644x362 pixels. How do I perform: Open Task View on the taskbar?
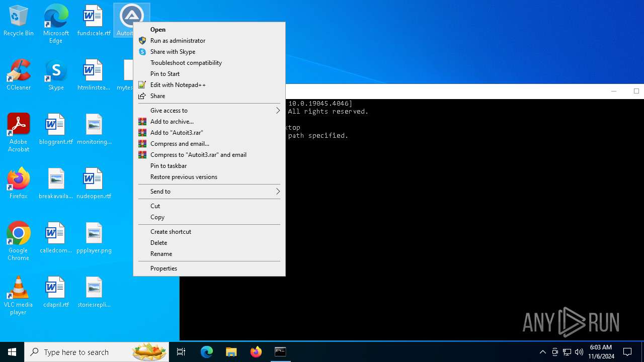point(181,352)
